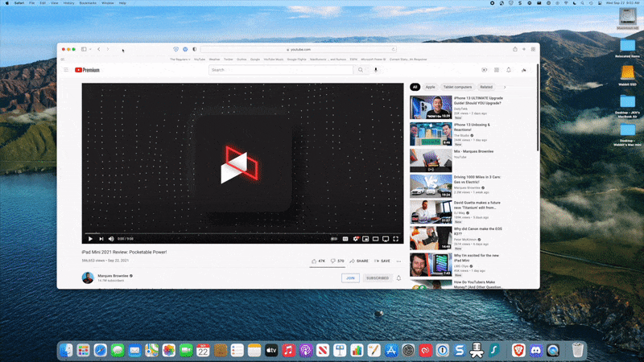Image resolution: width=644 pixels, height=362 pixels.
Task: Open Brave browser from the Dock
Action: coord(518,351)
